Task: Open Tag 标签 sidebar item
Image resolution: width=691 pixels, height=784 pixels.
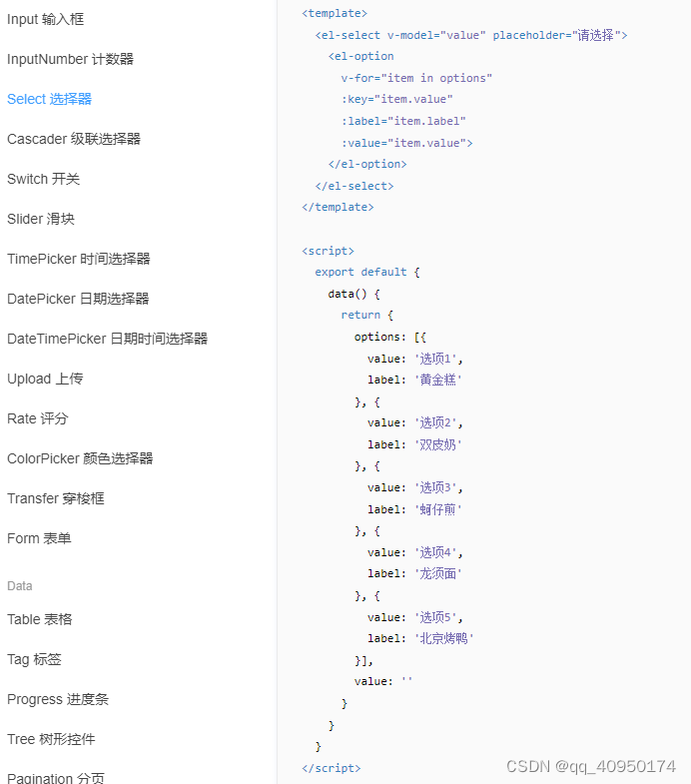Action: (34, 660)
